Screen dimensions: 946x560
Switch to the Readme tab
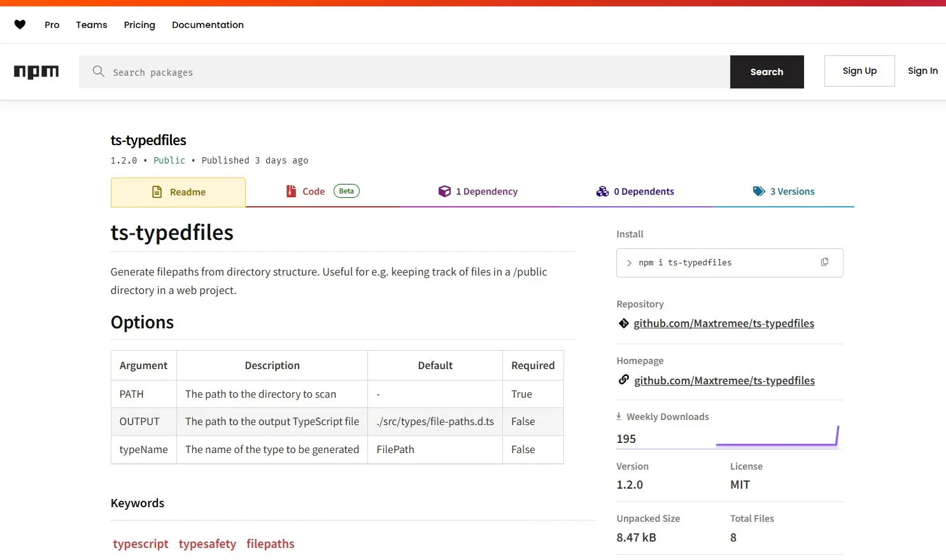tap(178, 192)
